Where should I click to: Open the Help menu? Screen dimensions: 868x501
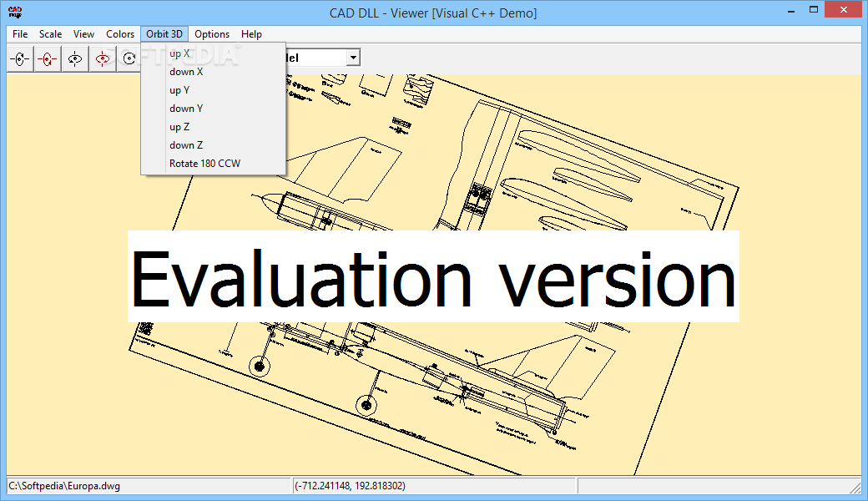(251, 33)
